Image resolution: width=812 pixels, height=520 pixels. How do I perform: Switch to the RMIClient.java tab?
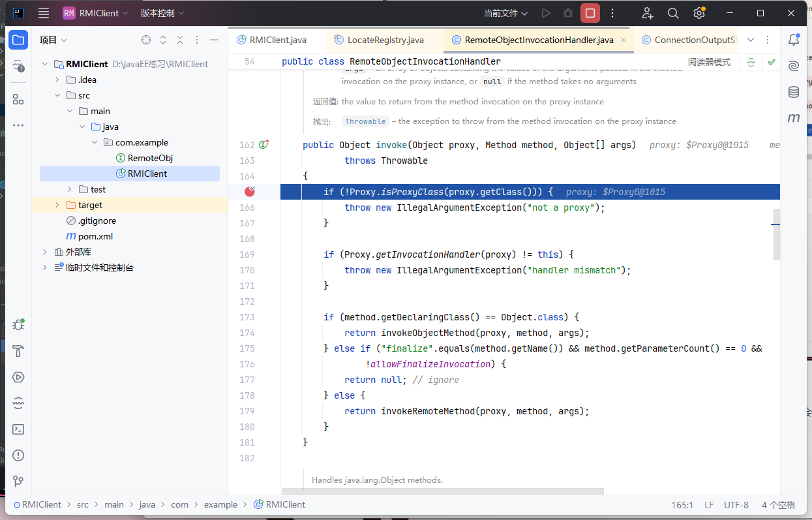277,40
